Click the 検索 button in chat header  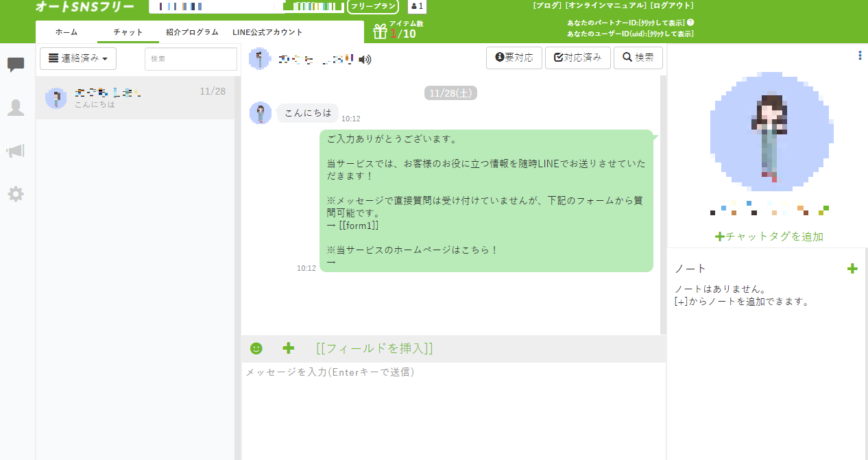click(x=638, y=58)
